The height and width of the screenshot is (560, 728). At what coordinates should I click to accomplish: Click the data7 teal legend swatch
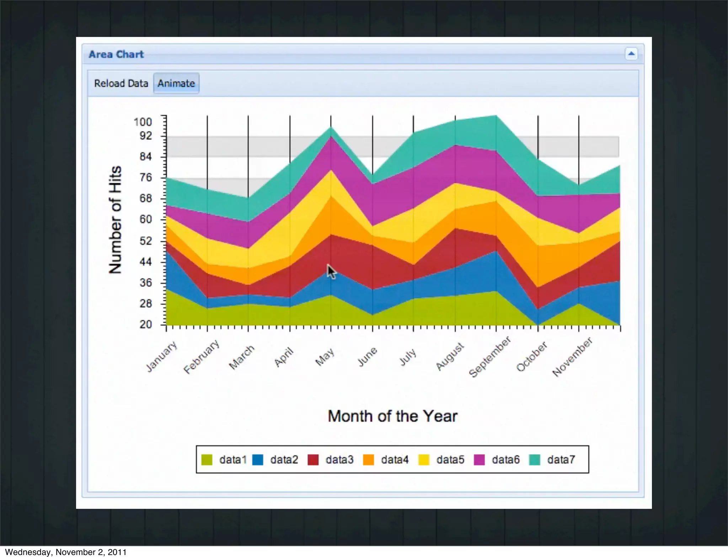(535, 459)
